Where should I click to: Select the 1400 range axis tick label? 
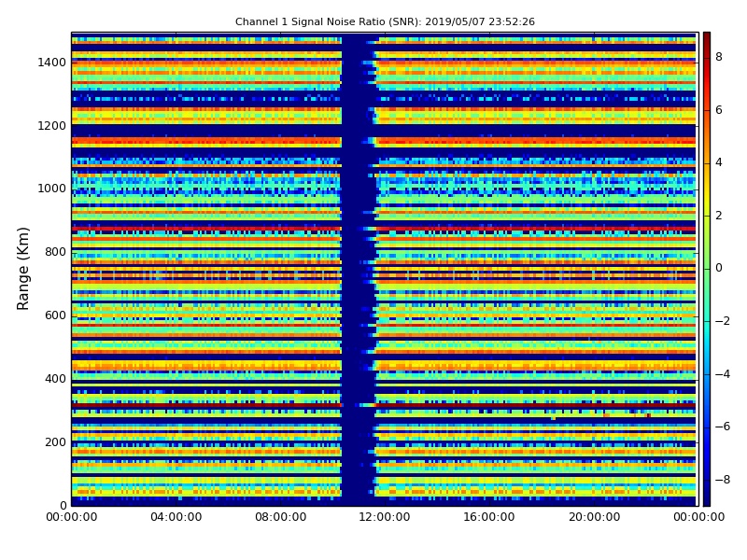(x=52, y=63)
